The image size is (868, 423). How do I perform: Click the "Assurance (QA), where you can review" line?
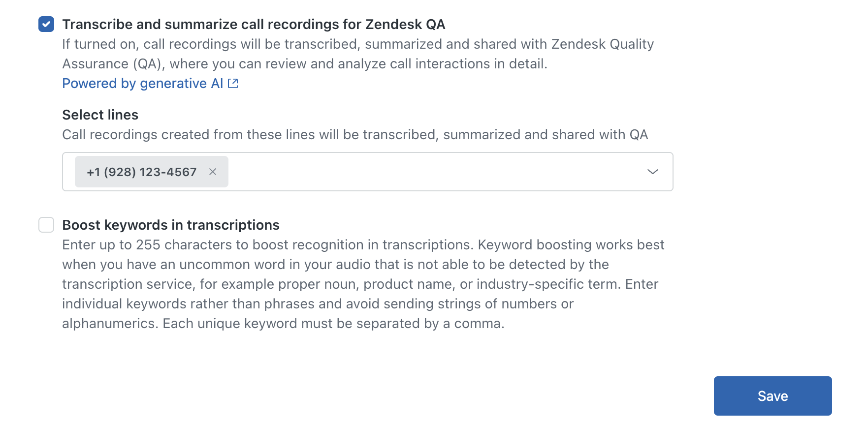tap(304, 64)
